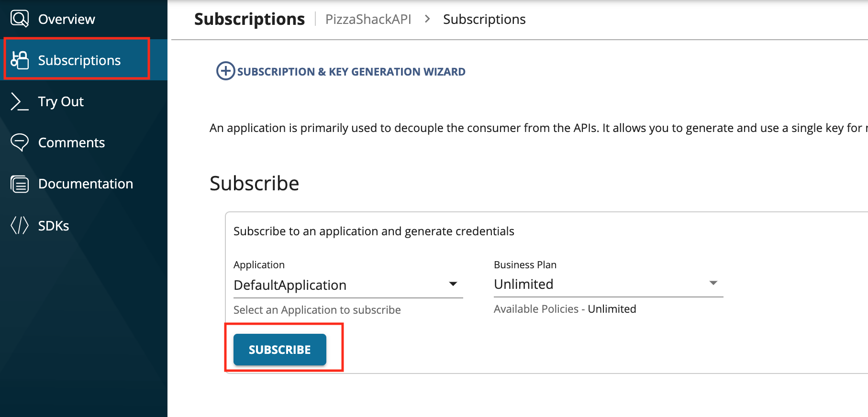868x417 pixels.
Task: Click the Comments speech bubble icon
Action: 19,142
